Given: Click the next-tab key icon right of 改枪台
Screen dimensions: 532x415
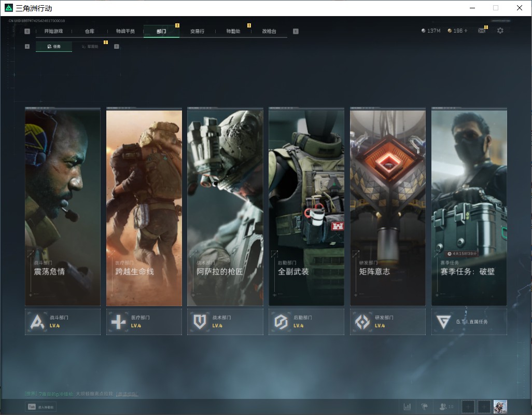Looking at the screenshot, I should [x=296, y=31].
